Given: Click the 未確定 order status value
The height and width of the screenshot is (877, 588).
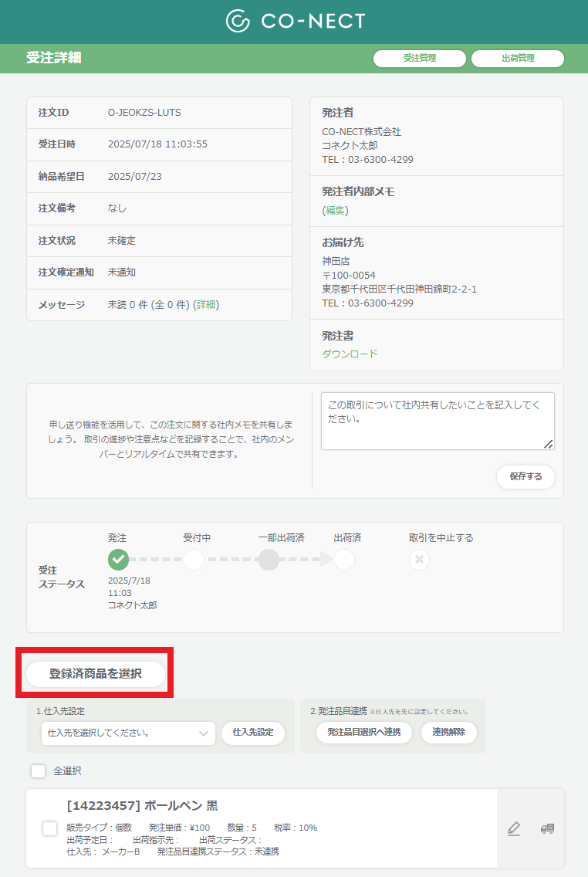Looking at the screenshot, I should 122,241.
